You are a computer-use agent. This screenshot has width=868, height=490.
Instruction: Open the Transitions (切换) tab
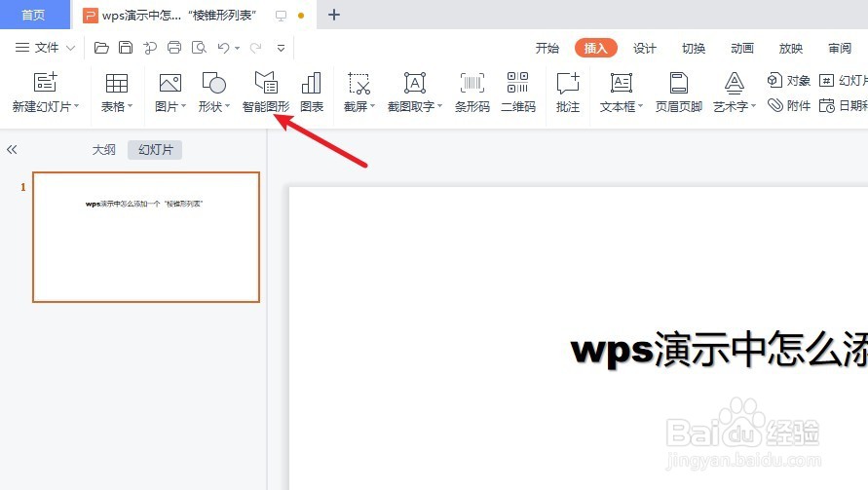click(693, 48)
